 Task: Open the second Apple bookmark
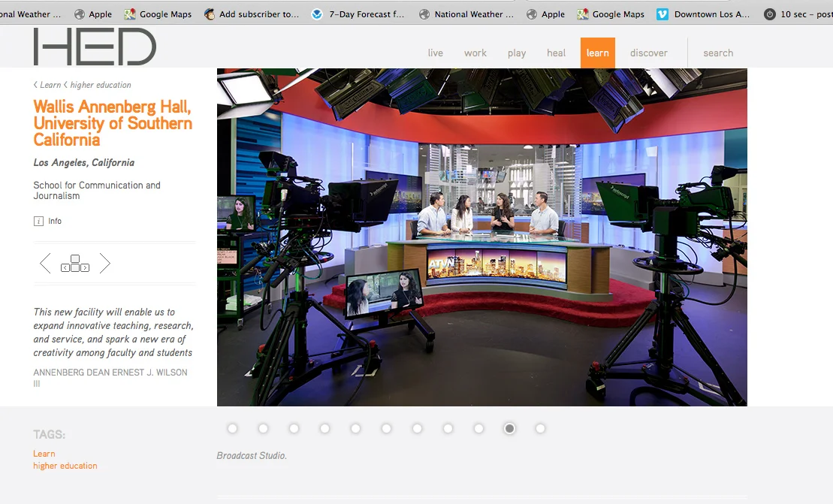pyautogui.click(x=545, y=14)
